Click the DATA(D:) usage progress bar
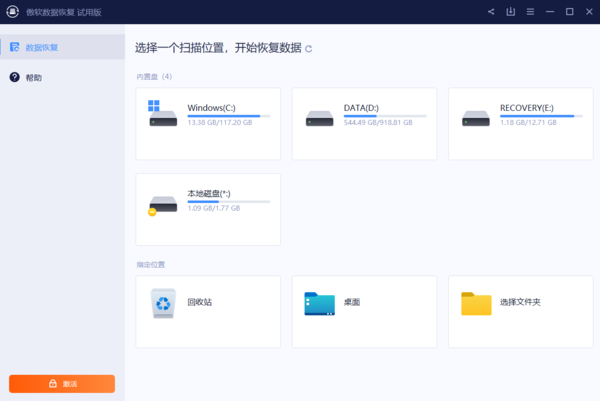 pyautogui.click(x=384, y=116)
